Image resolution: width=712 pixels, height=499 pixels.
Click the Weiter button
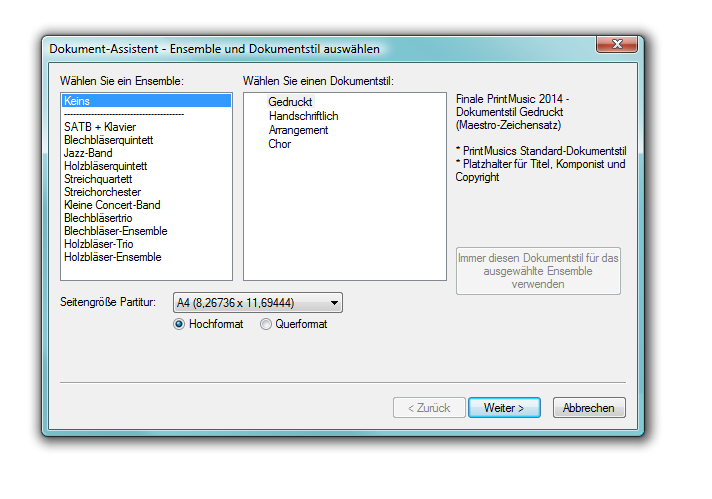pos(503,408)
